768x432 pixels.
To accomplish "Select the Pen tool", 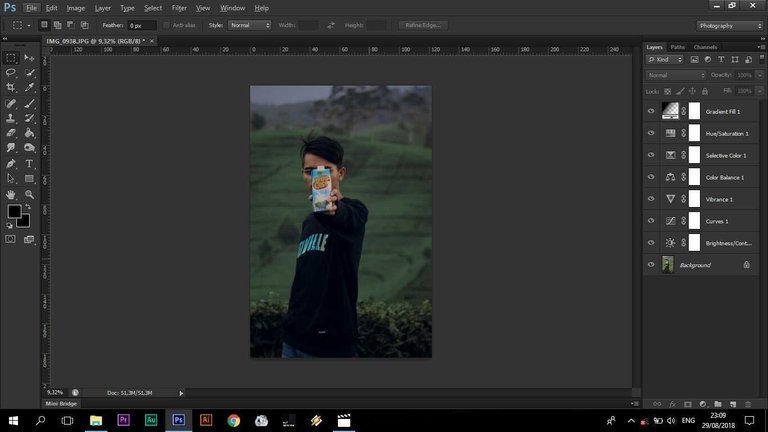I will [10, 164].
